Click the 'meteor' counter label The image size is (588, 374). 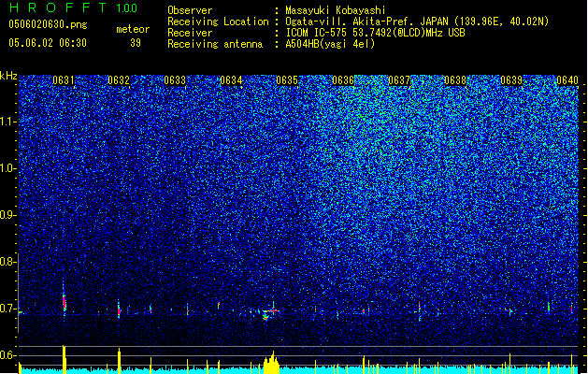133,29
